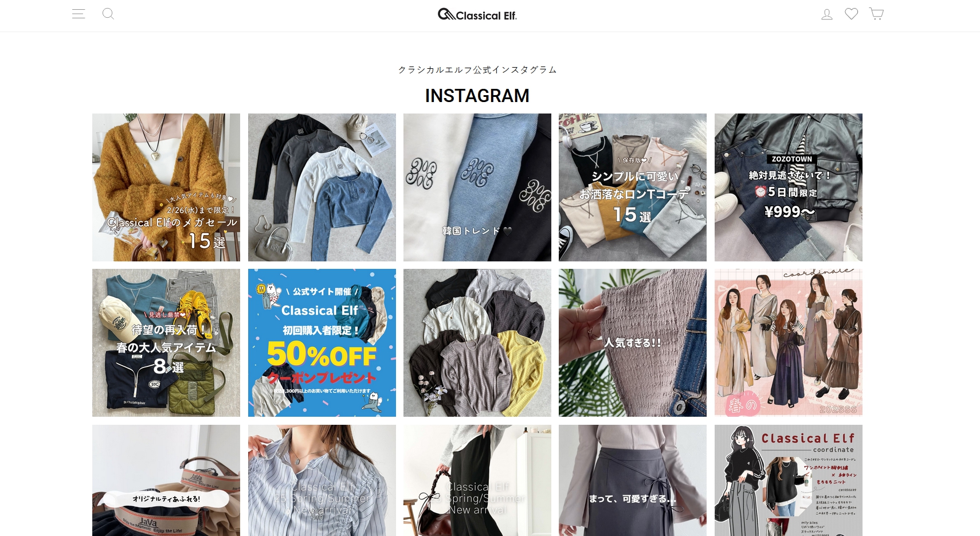The image size is (980, 536).
Task: Open the Classical Elf coordinate illustration post
Action: click(789, 480)
